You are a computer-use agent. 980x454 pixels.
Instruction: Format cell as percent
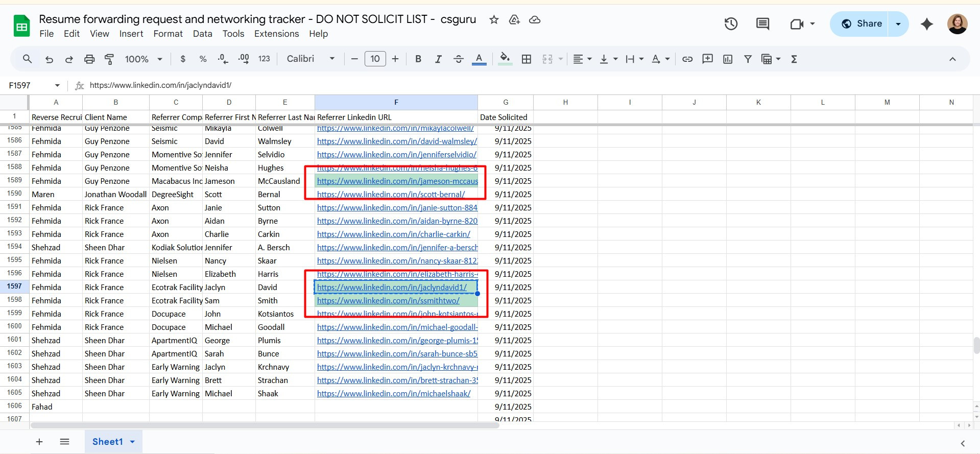click(203, 59)
